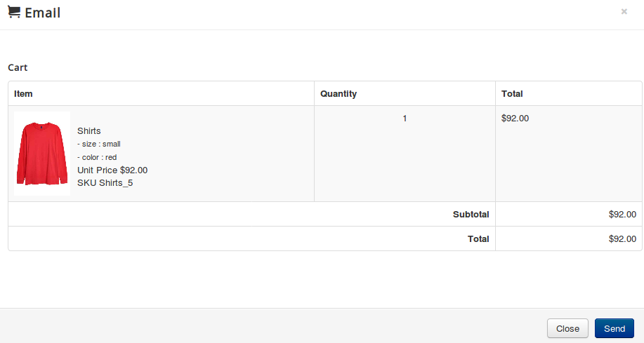The image size is (644, 343).
Task: Click the Subtotal amount $92.00
Action: coord(622,214)
